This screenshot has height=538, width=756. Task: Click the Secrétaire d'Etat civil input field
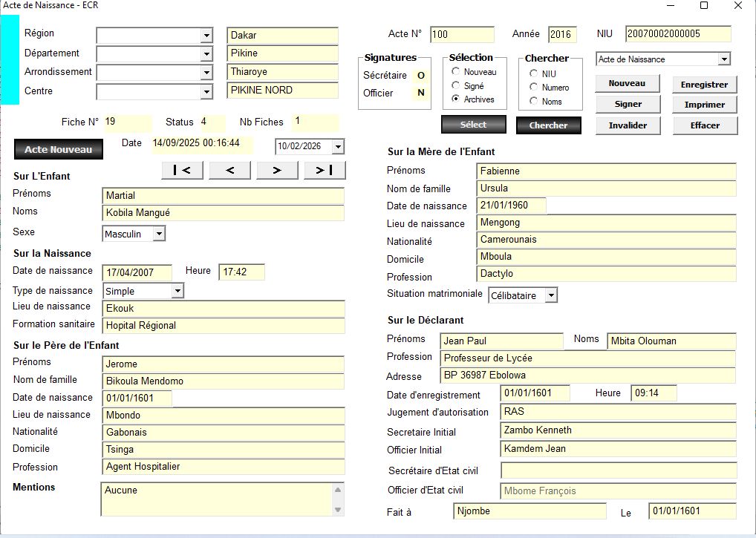point(618,470)
